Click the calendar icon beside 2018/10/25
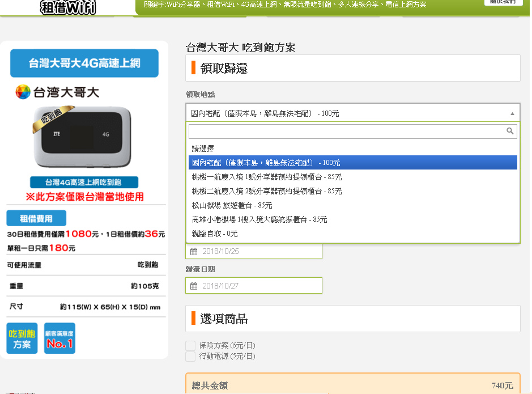This screenshot has width=532, height=394. (x=194, y=252)
